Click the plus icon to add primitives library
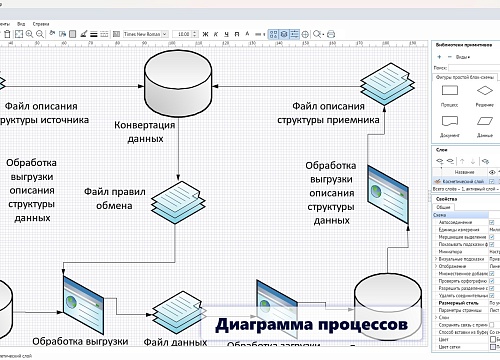Image resolution: width=500 pixels, height=360 pixels. coord(439,57)
